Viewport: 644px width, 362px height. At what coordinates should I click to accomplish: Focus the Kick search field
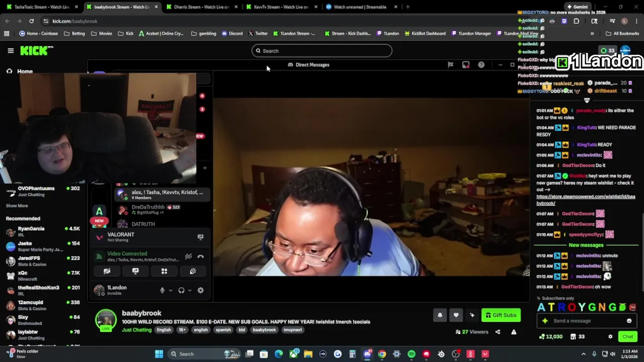point(322,51)
